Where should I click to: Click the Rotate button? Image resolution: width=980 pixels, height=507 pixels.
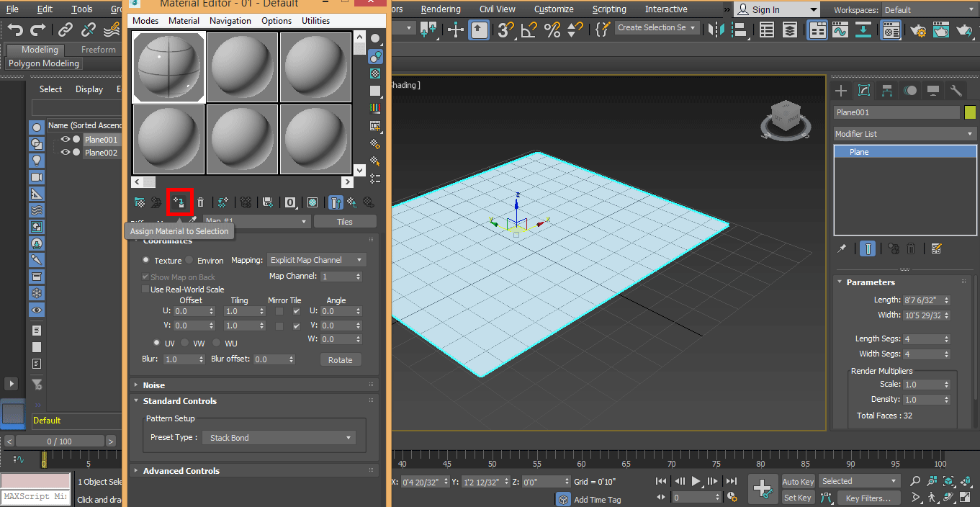point(341,359)
